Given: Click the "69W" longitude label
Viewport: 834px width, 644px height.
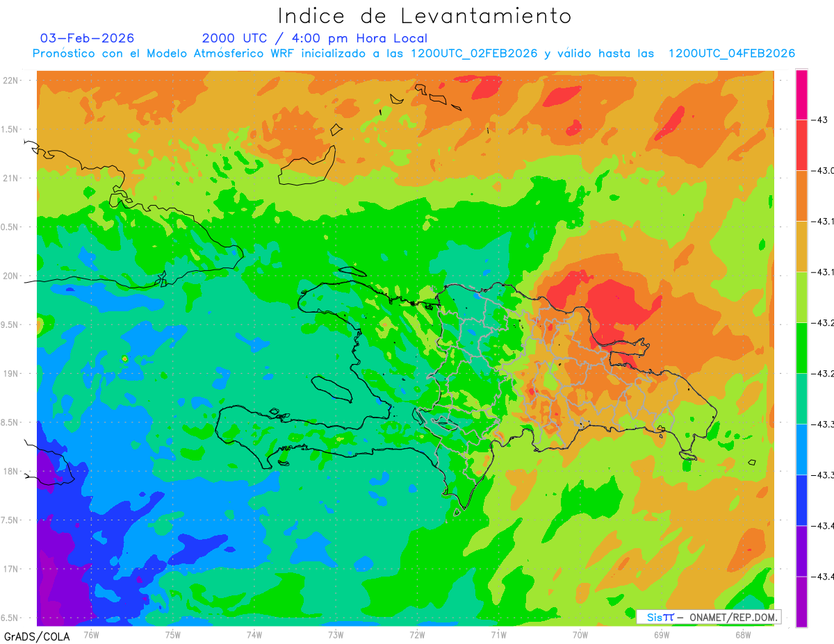Looking at the screenshot, I should [662, 634].
